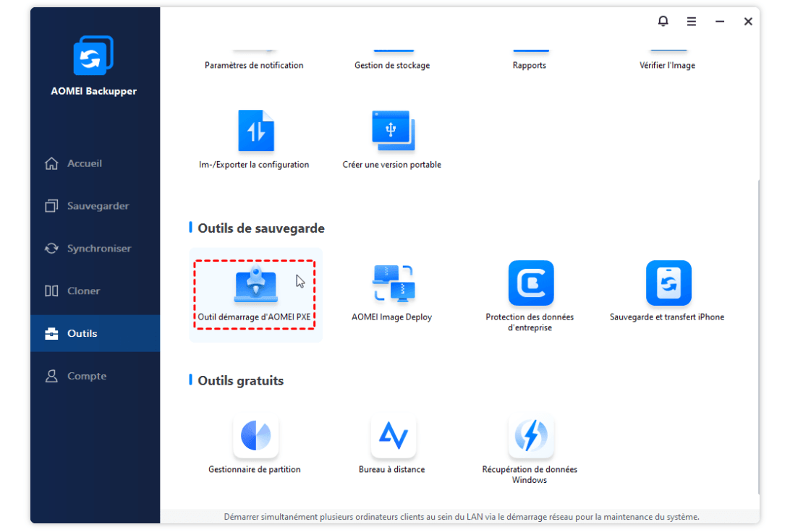Click the Outils gratuits heading

240,381
